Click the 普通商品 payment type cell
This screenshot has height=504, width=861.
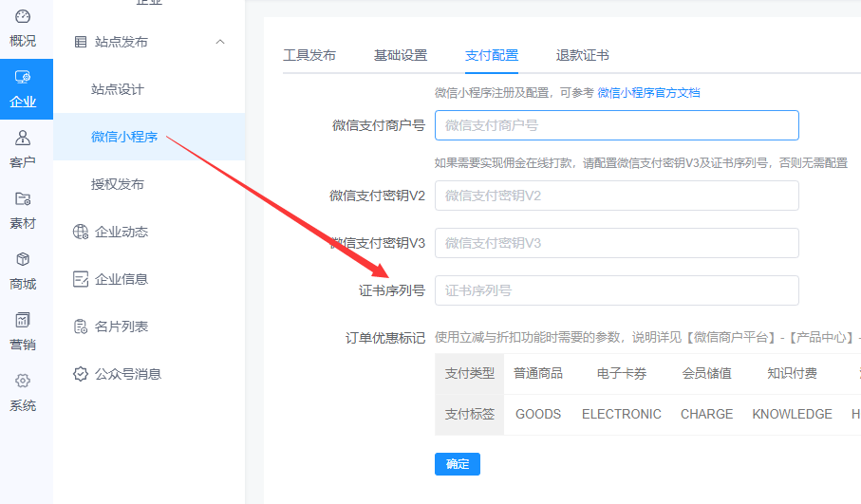(x=538, y=373)
